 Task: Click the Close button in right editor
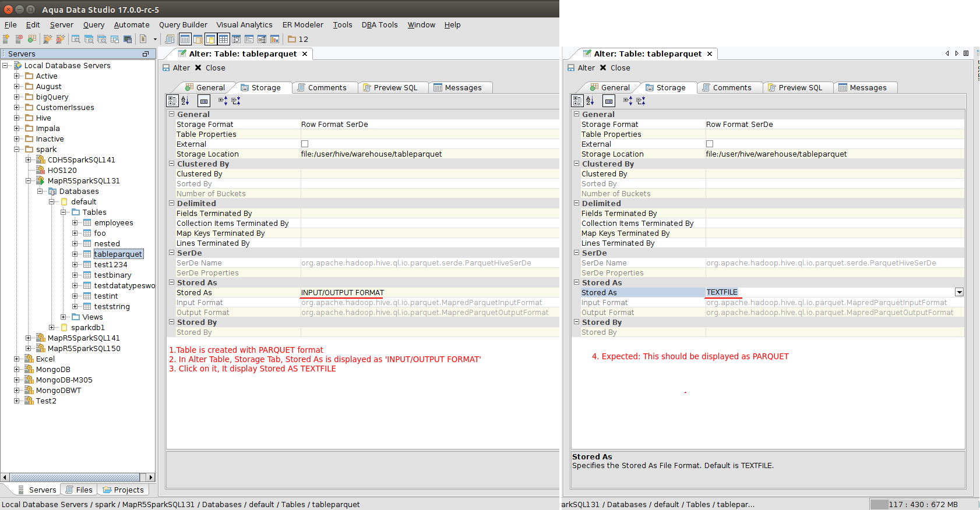coord(615,68)
